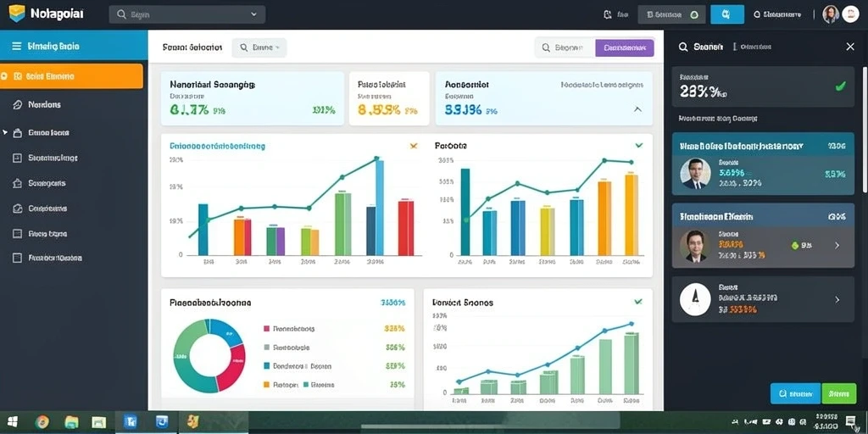The width and height of the screenshot is (868, 434).
Task: Open the Chrome icon on the taskbar
Action: tap(42, 422)
